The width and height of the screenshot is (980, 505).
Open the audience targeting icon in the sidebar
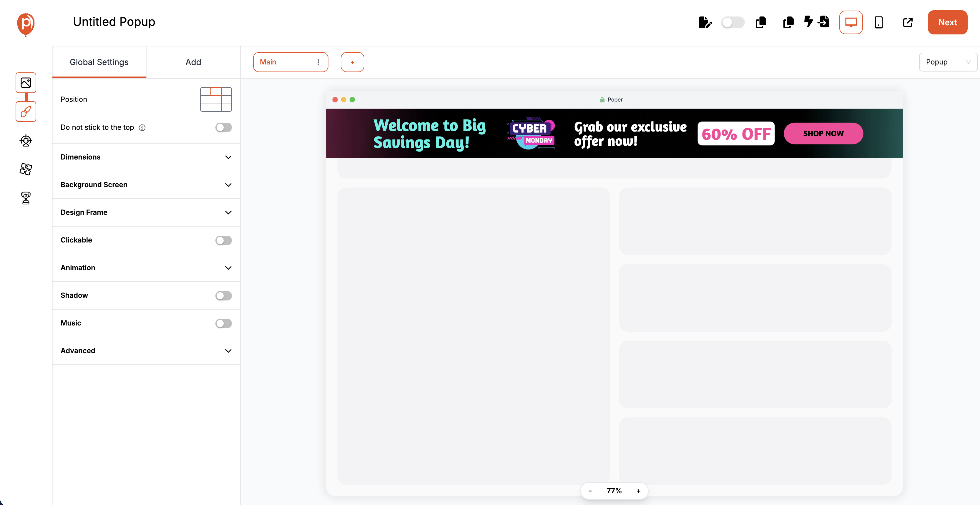(26, 140)
